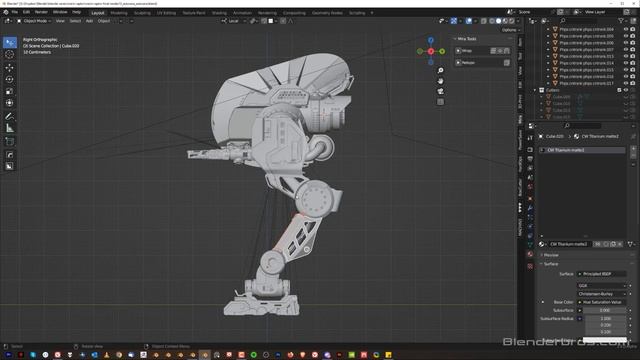The width and height of the screenshot is (640, 360).
Task: Open the Render properties tab icon
Action: 530,150
